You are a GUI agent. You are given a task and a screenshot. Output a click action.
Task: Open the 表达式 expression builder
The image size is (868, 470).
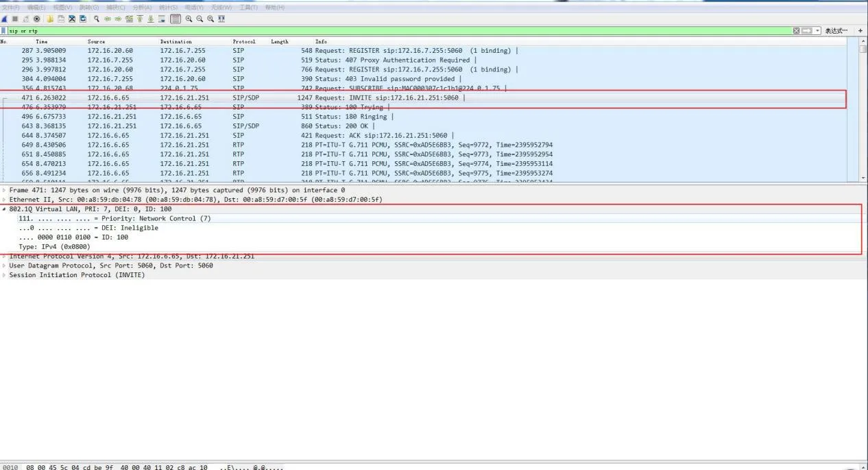pos(836,30)
